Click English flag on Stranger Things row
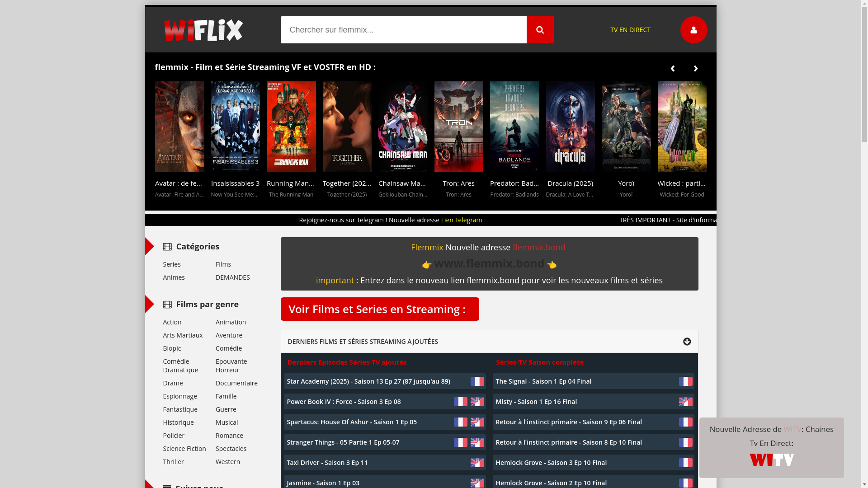The height and width of the screenshot is (488, 868). 477,442
